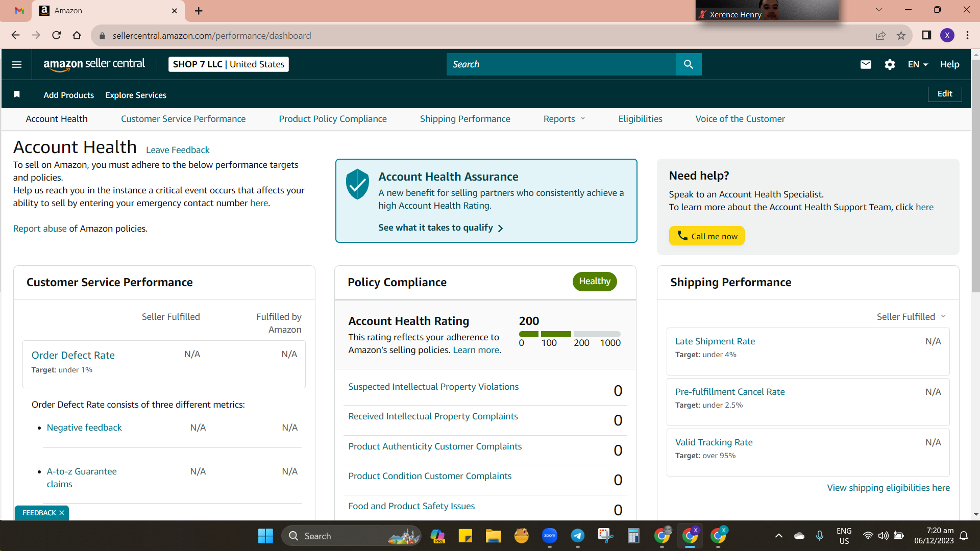Click the Call me now button
Image resolution: width=980 pixels, height=551 pixels.
pyautogui.click(x=707, y=236)
